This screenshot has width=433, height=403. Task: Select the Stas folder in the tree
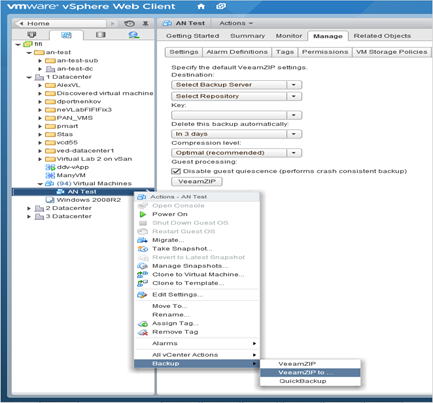coord(64,134)
